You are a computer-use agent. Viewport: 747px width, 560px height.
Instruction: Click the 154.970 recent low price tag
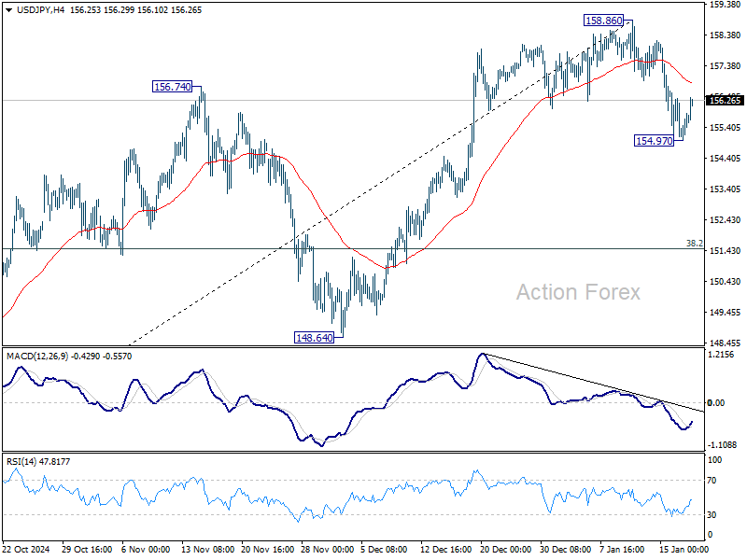pyautogui.click(x=652, y=141)
